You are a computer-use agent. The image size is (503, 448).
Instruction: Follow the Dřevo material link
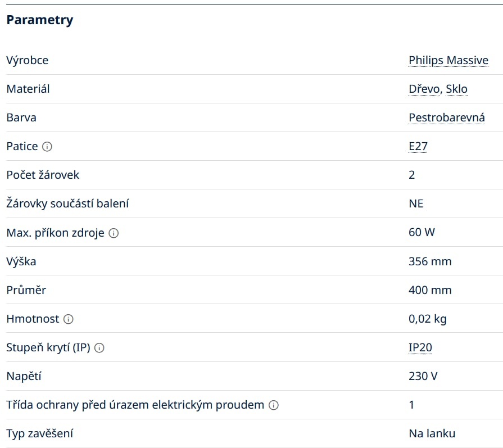tap(424, 89)
